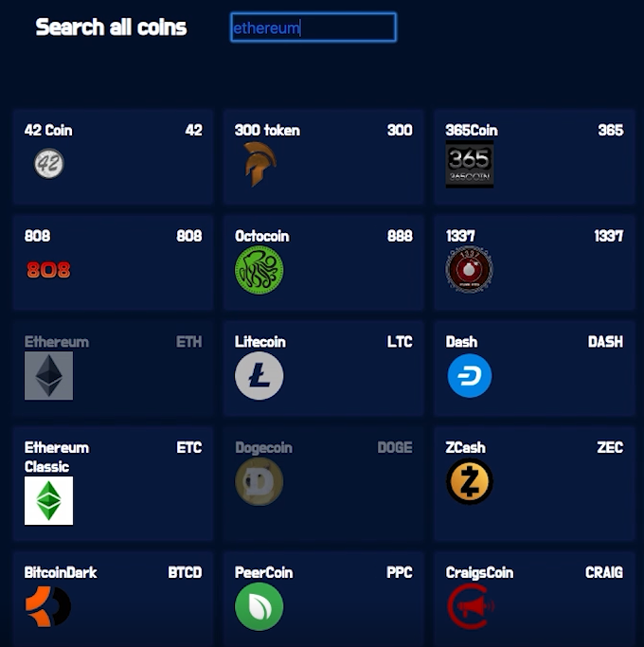Click the 42 Coin silver logo
Viewport: 644px width, 647px height.
49,164
